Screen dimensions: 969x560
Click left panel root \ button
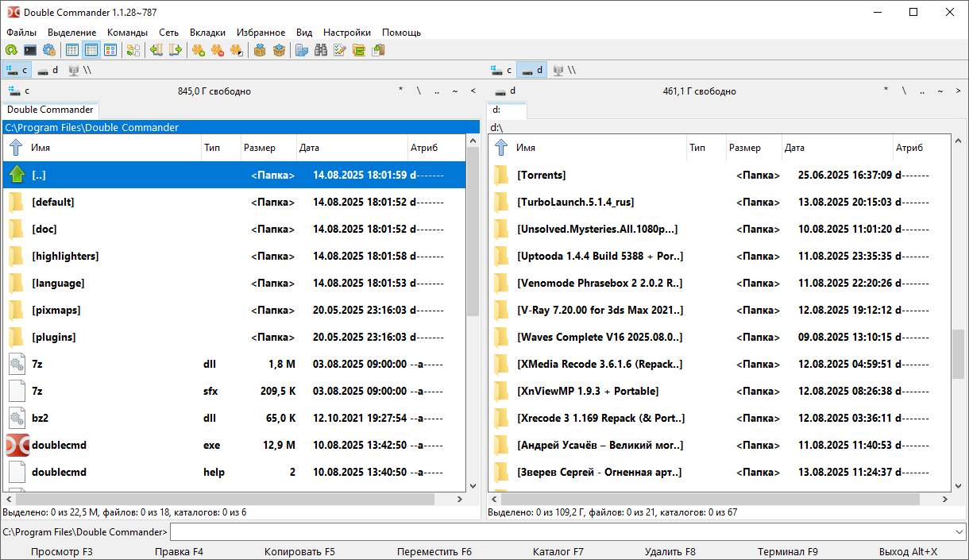coord(419,91)
